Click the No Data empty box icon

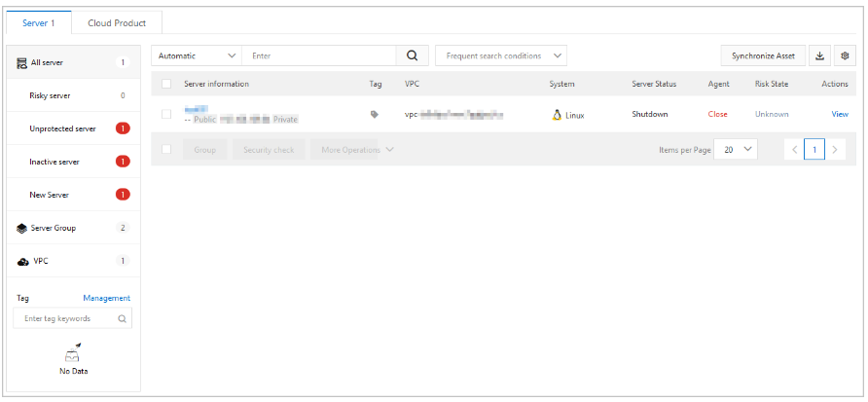tap(73, 354)
